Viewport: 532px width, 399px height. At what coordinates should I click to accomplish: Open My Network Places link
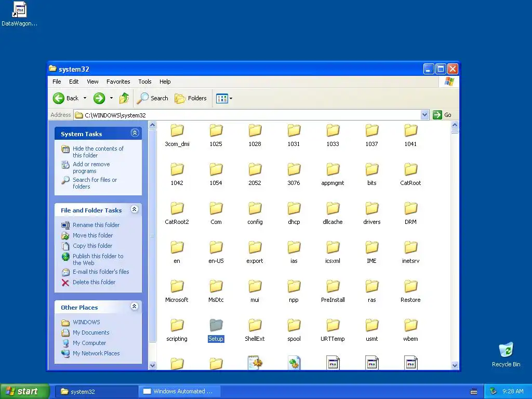(x=96, y=353)
